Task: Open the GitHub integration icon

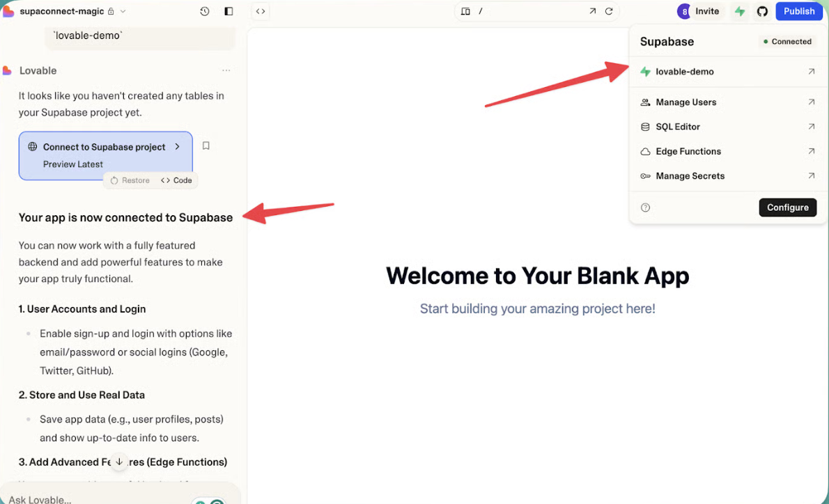Action: click(x=762, y=11)
